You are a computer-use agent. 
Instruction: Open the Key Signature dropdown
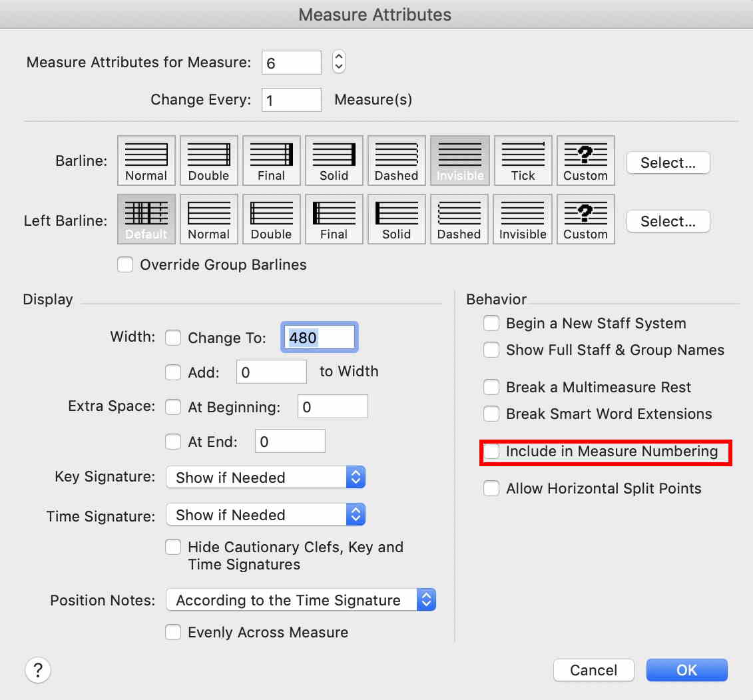[x=266, y=478]
